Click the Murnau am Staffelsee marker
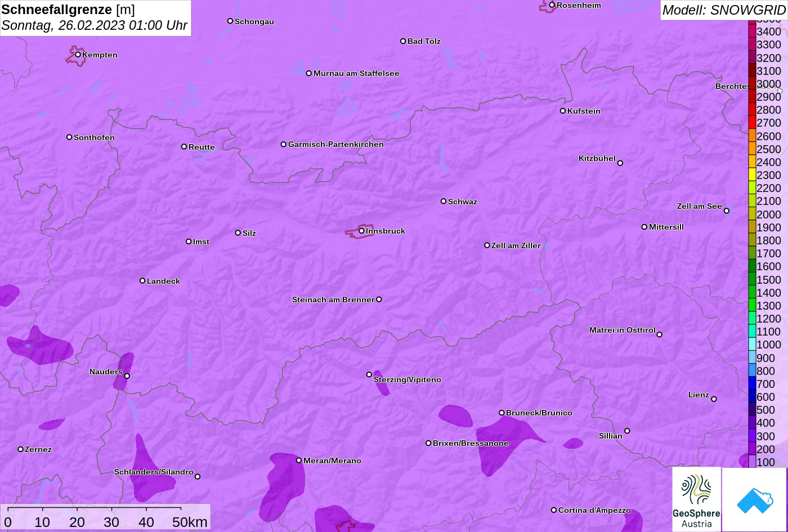 [x=309, y=73]
